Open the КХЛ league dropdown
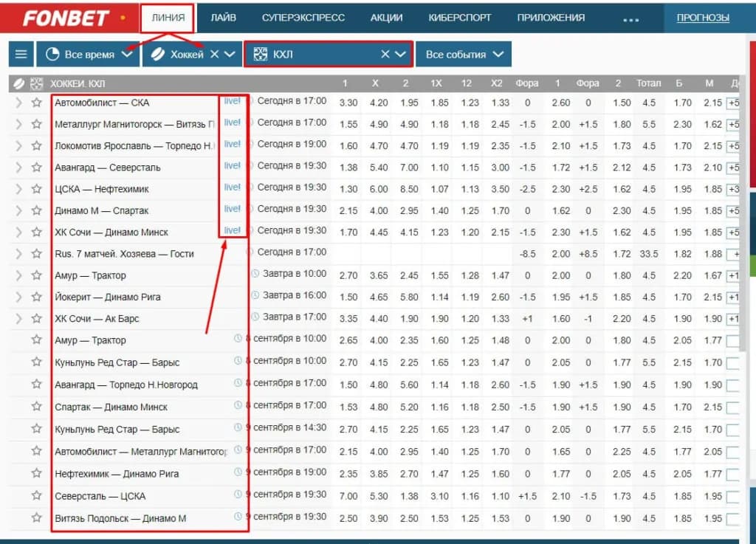The width and height of the screenshot is (756, 544). 400,54
